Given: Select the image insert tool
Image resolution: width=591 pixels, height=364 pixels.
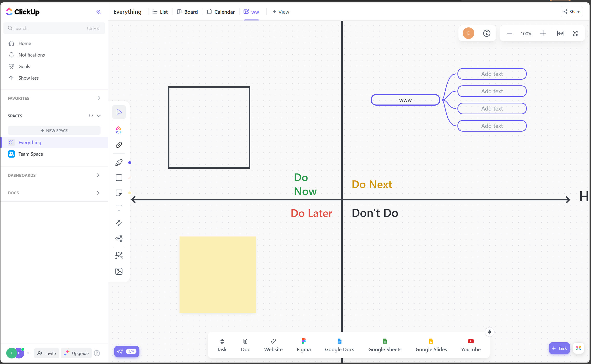Looking at the screenshot, I should pos(119,270).
